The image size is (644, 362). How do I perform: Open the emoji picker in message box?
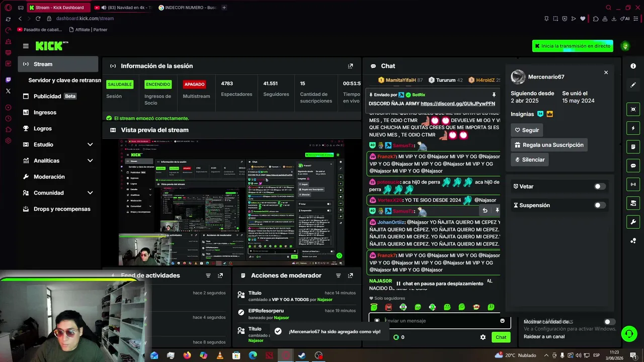[502, 321]
